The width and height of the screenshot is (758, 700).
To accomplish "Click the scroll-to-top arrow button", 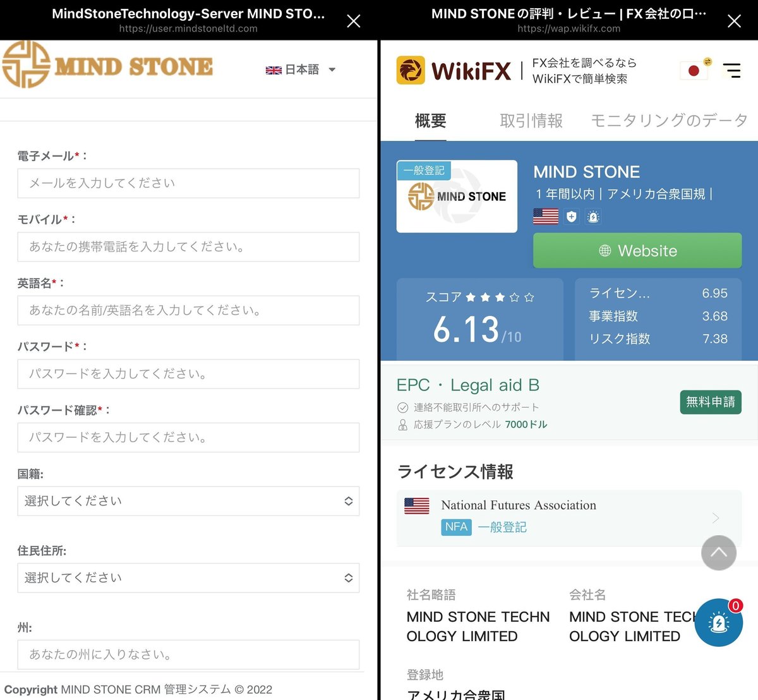I will tap(719, 553).
